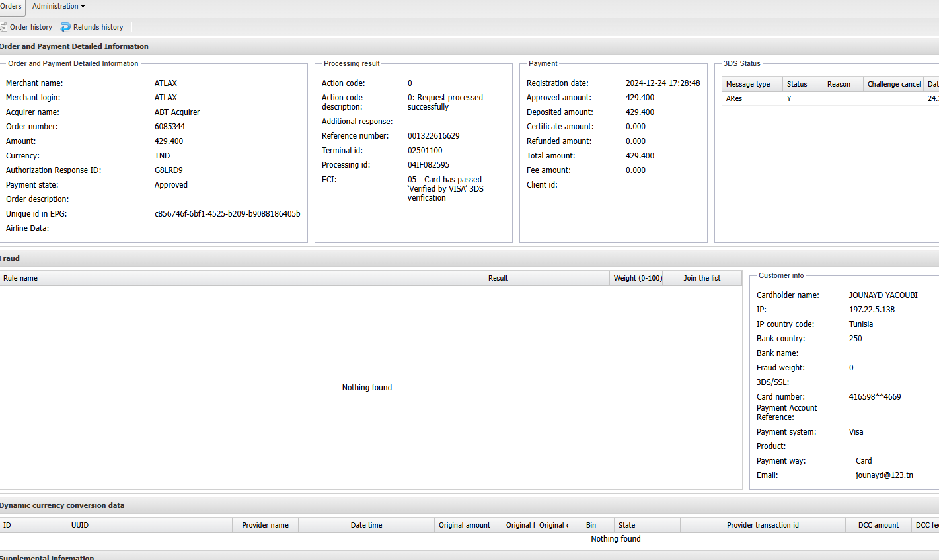Click the DCC amount column header
The width and height of the screenshot is (939, 560).
tap(878, 525)
